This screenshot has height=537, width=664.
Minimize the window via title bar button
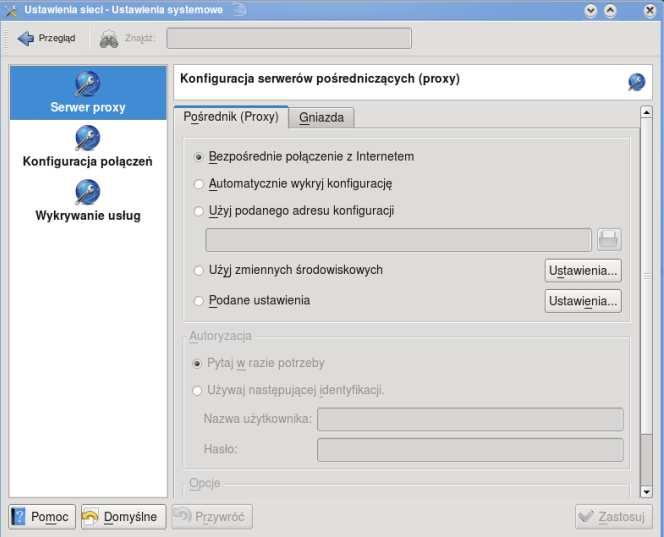point(591,10)
